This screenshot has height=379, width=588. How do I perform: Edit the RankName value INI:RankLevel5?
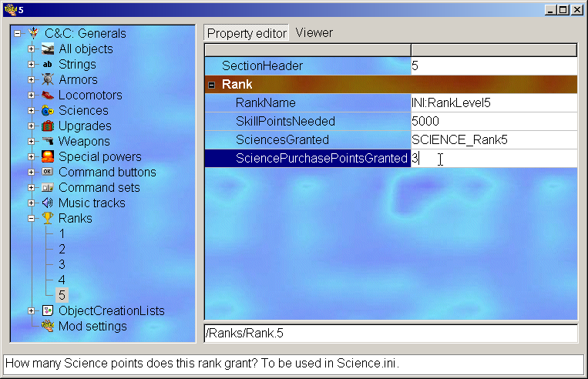(494, 102)
